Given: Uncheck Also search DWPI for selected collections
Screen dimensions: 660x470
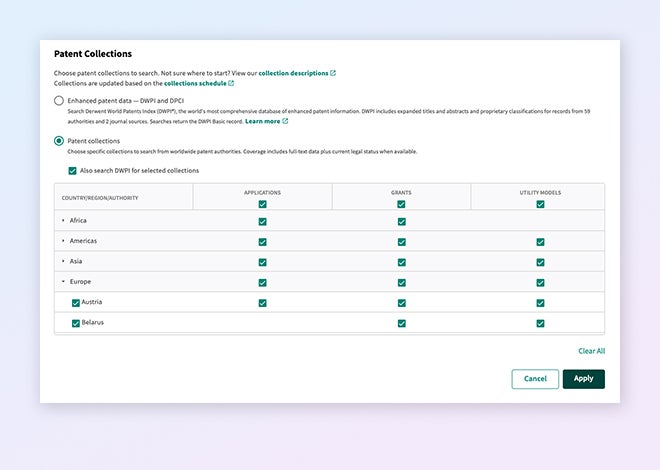Looking at the screenshot, I should point(73,170).
